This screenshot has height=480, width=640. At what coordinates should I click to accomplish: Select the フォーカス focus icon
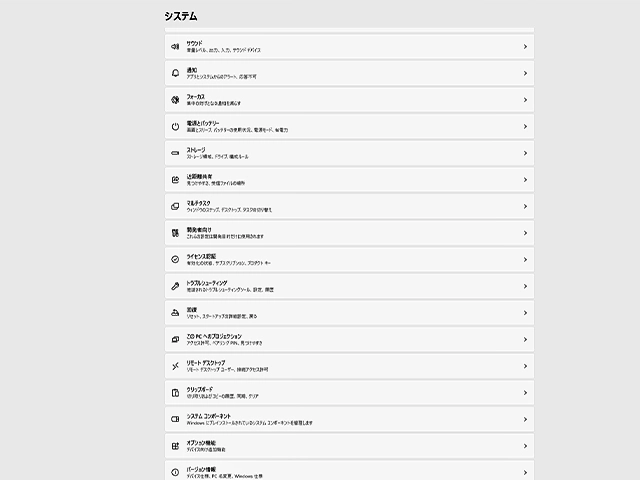coord(175,100)
